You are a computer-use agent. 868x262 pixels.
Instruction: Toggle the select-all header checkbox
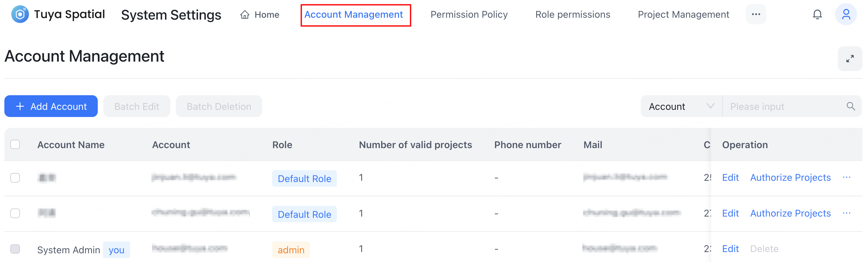point(15,144)
